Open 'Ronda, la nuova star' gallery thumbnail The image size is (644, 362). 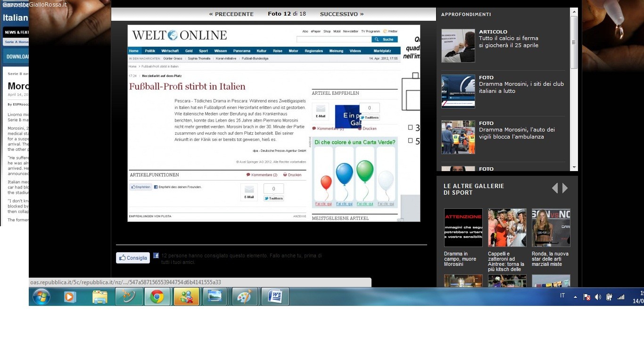tap(551, 228)
